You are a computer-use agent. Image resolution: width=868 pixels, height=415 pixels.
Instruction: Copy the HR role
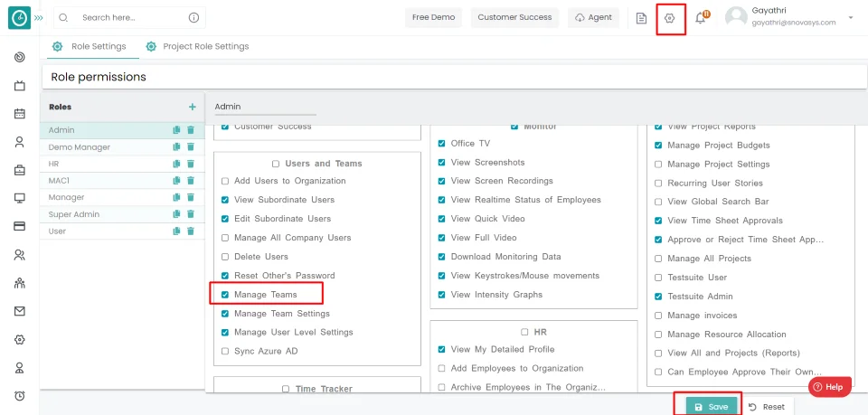click(176, 164)
